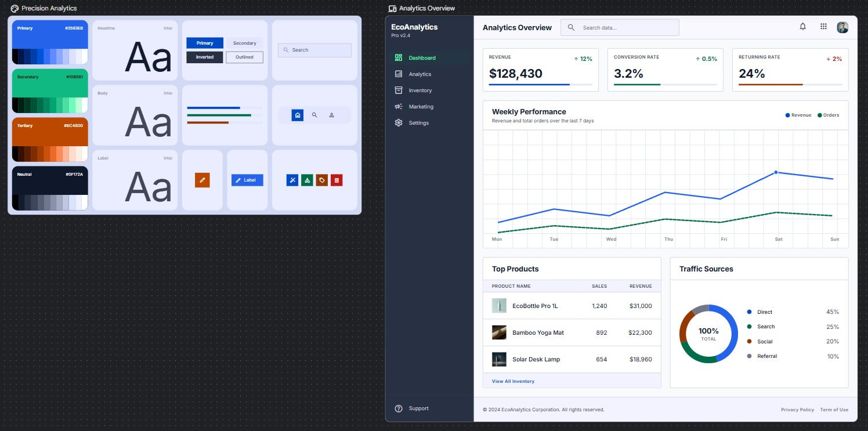The height and width of the screenshot is (431, 868).
Task: Click View All Inventory link
Action: point(513,381)
